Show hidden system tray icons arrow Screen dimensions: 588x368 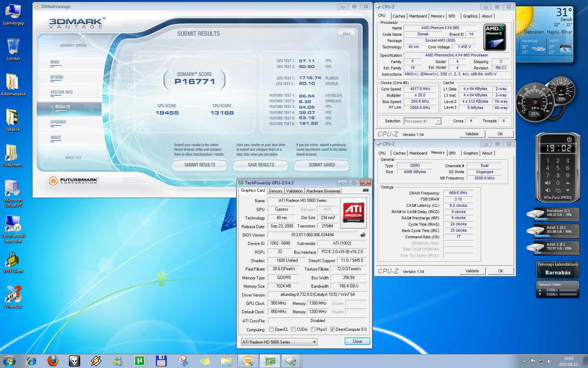tap(524, 361)
